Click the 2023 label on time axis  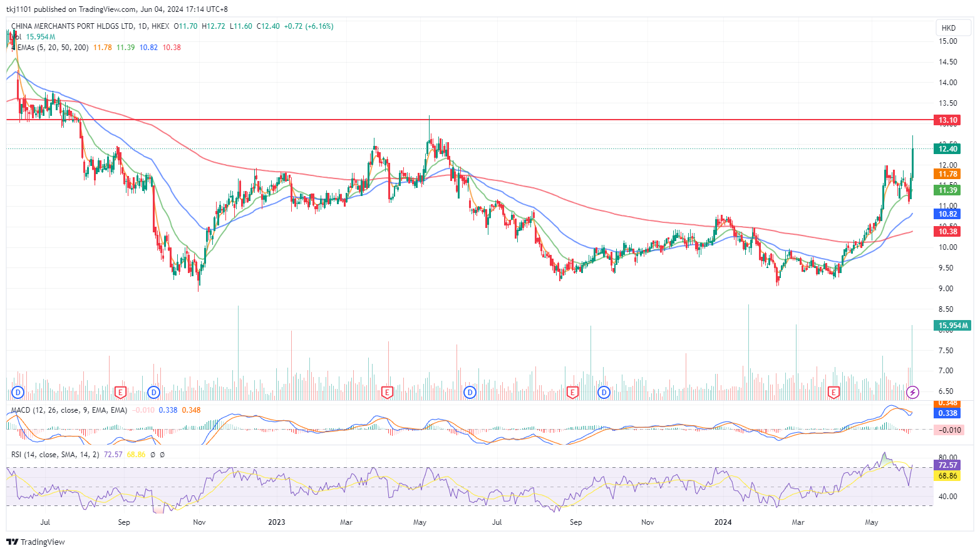coord(276,522)
